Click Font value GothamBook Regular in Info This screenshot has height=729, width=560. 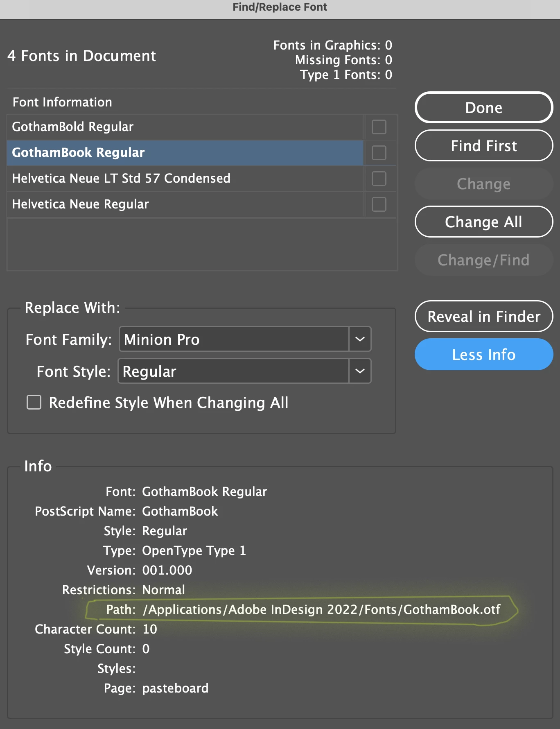click(205, 491)
